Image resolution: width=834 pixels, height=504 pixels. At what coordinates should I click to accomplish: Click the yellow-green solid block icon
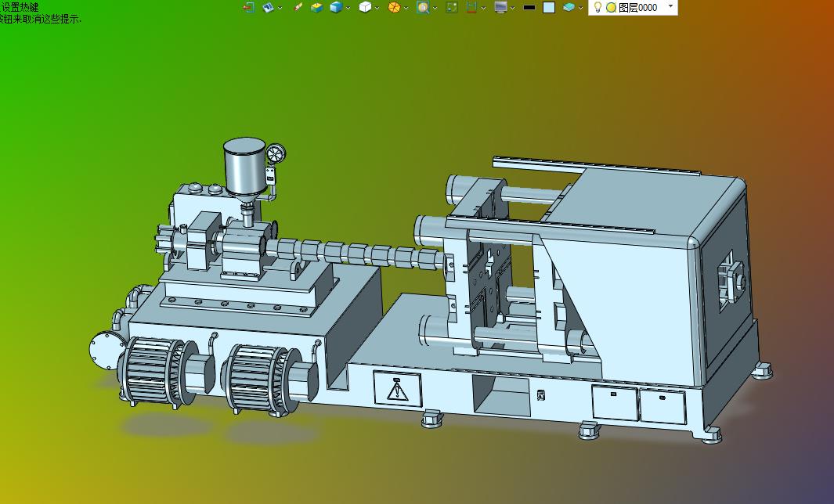pos(316,8)
